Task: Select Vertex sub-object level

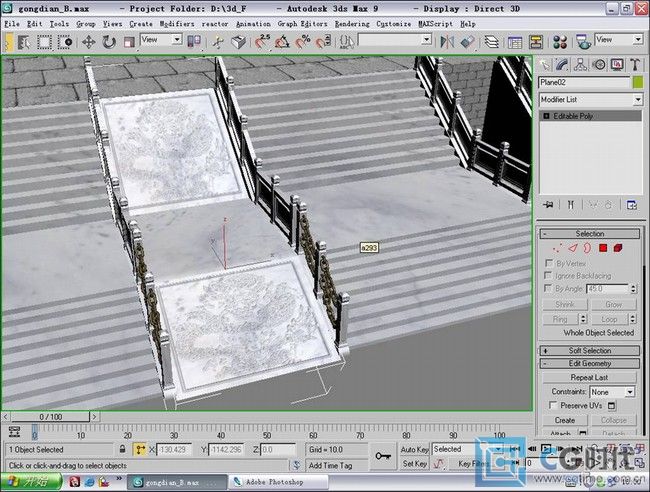Action: (x=558, y=248)
